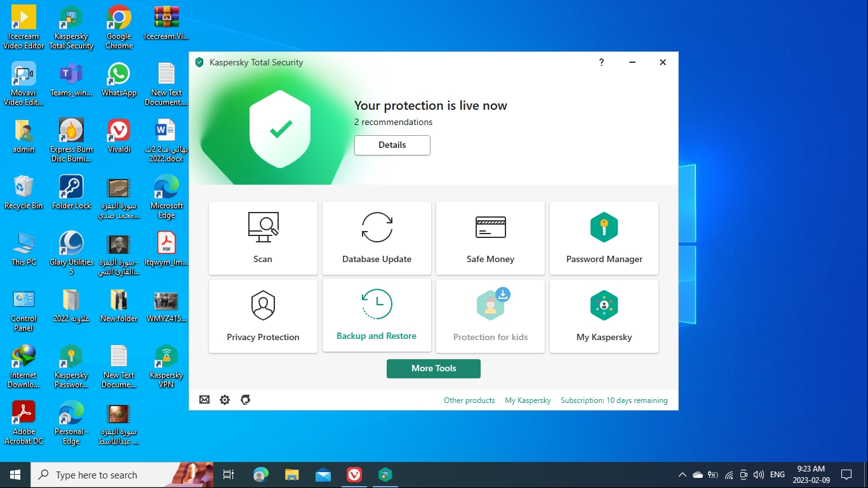This screenshot has width=868, height=488.
Task: Open Kaspersky settings gear
Action: (225, 400)
